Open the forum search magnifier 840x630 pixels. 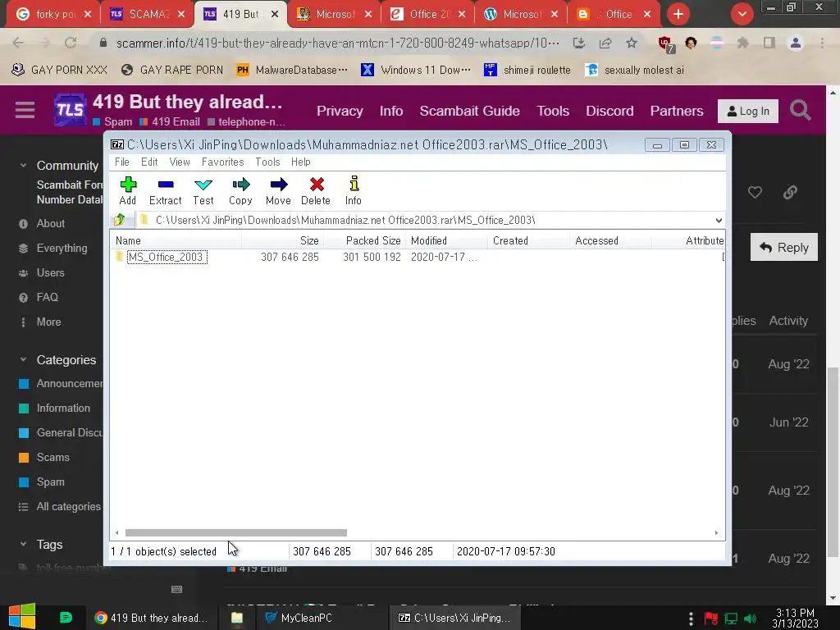pos(801,111)
